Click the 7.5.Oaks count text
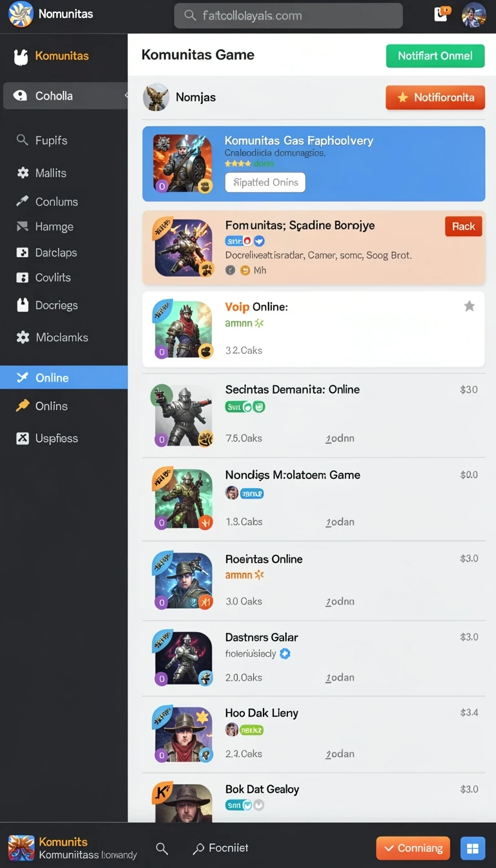Image resolution: width=496 pixels, height=868 pixels. (243, 438)
